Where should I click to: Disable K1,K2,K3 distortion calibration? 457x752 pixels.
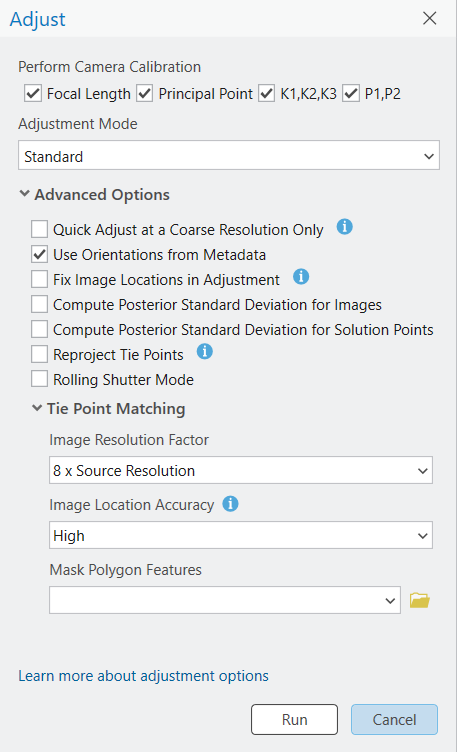pyautogui.click(x=267, y=93)
